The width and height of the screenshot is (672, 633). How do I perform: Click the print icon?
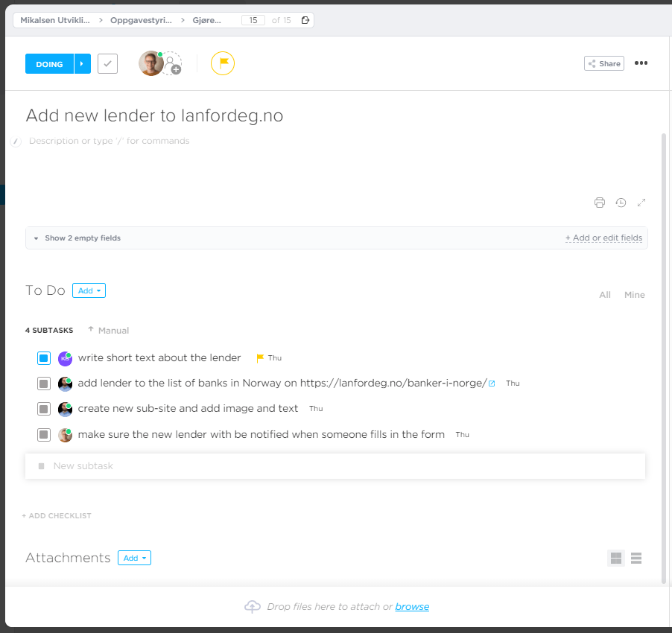[x=600, y=203]
